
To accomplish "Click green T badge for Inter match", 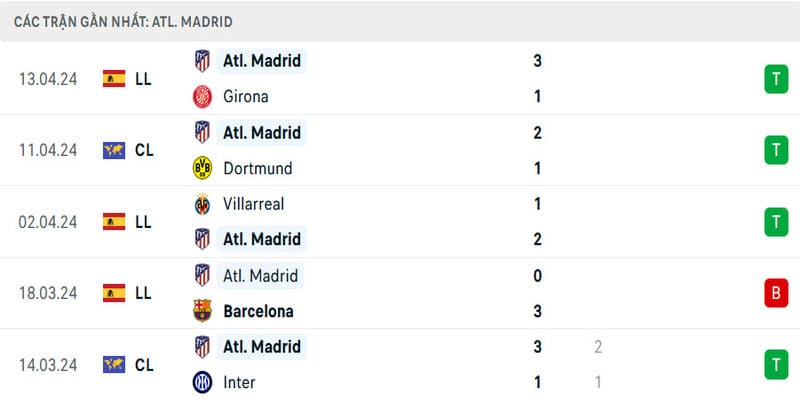I will click(x=775, y=365).
